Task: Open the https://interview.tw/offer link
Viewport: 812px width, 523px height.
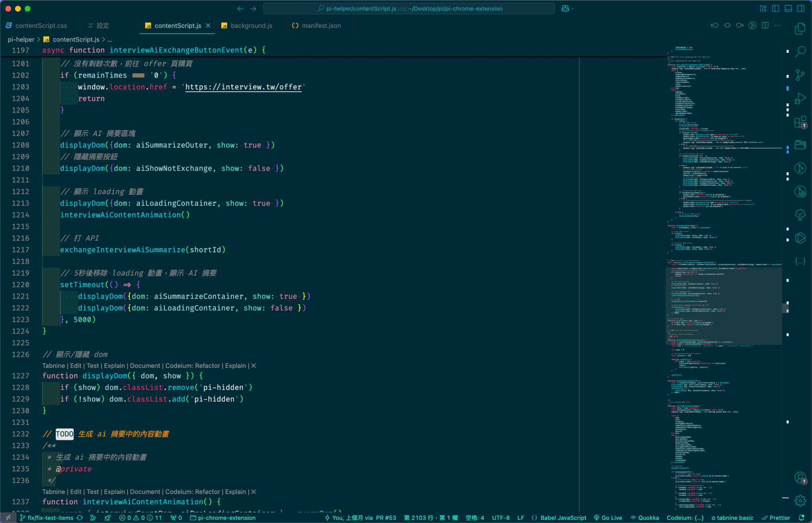Action: point(243,87)
